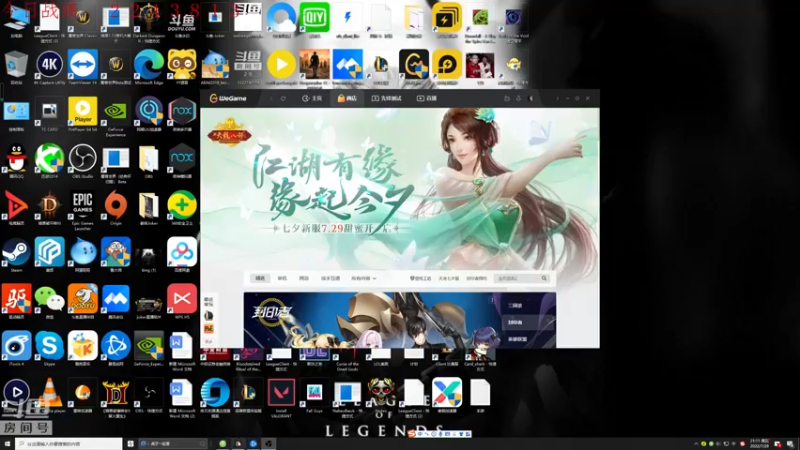The height and width of the screenshot is (450, 800).
Task: Open Control Panel desktop icon
Action: 16,114
